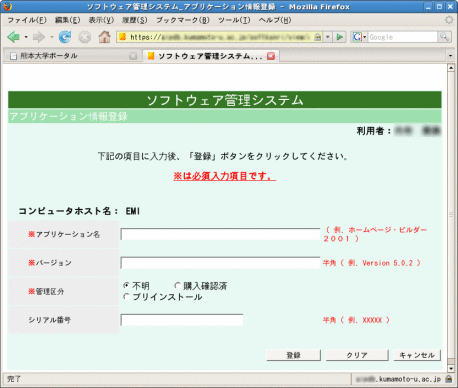Maximize the Firefox window
Screen dimensions: 458x388
(439, 6)
